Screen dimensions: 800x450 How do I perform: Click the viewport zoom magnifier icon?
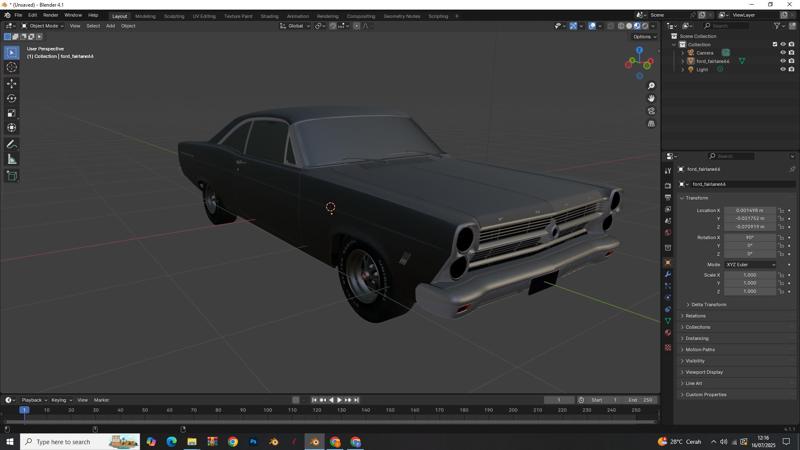pos(651,86)
